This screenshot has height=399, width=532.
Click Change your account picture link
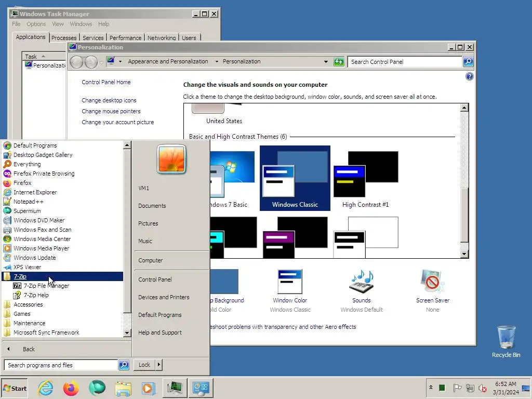pyautogui.click(x=118, y=122)
